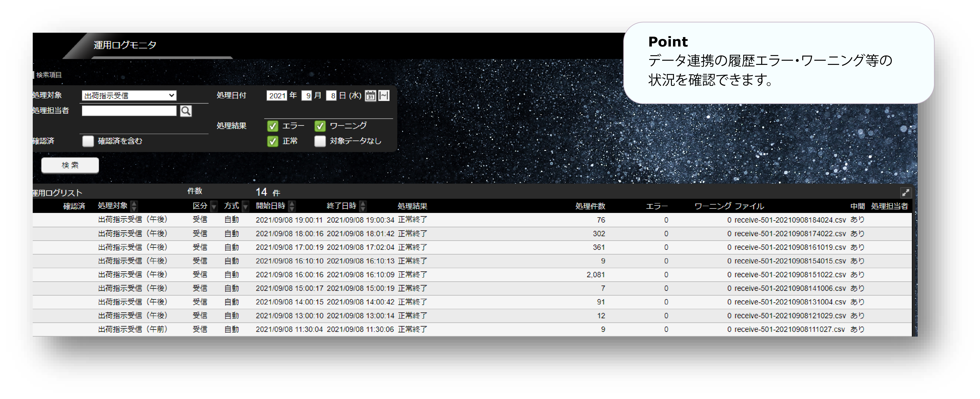Viewport: 980px width, 399px height.
Task: Click start time 2021/09/08 19:00:11
Action: click(x=289, y=220)
